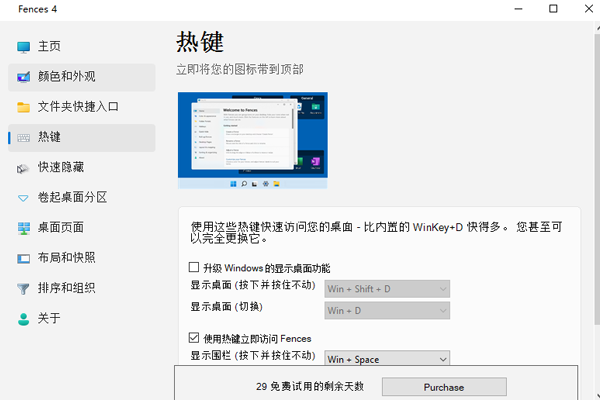600x400 pixels.
Task: Close the Fences 4 window
Action: point(589,9)
